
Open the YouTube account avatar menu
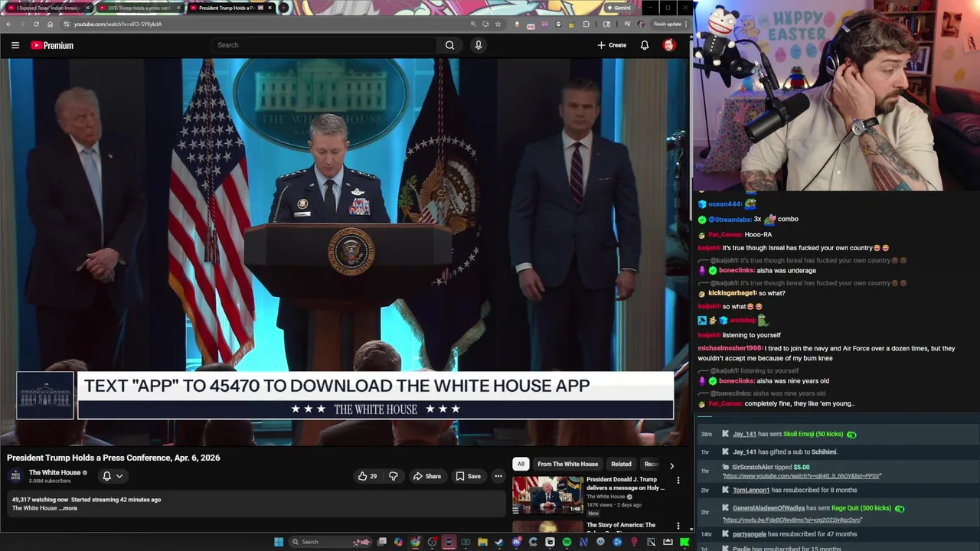point(669,45)
